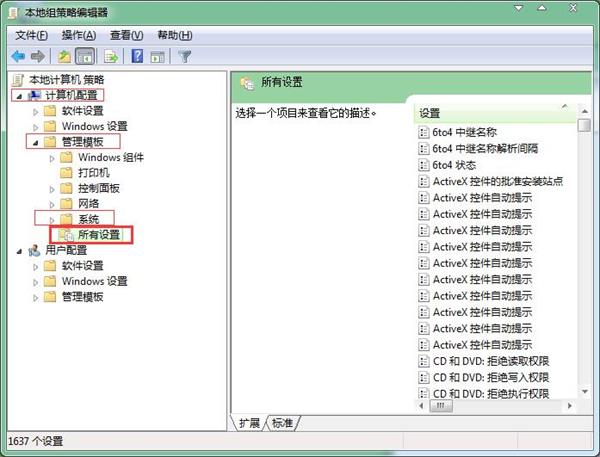Select CD 和 DVD: 拒绝执行权限

pos(491,393)
